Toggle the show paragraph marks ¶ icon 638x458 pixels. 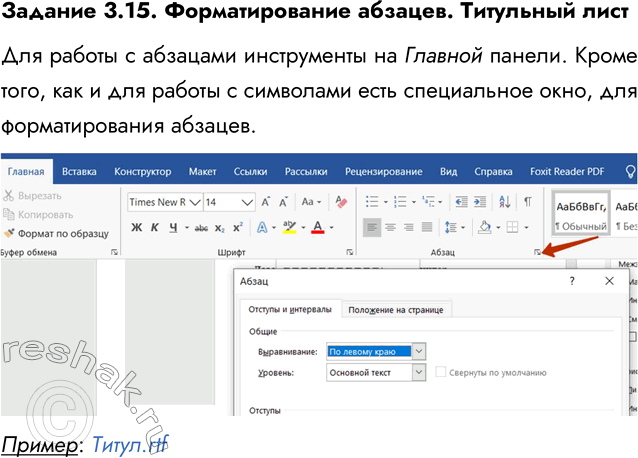(x=527, y=201)
